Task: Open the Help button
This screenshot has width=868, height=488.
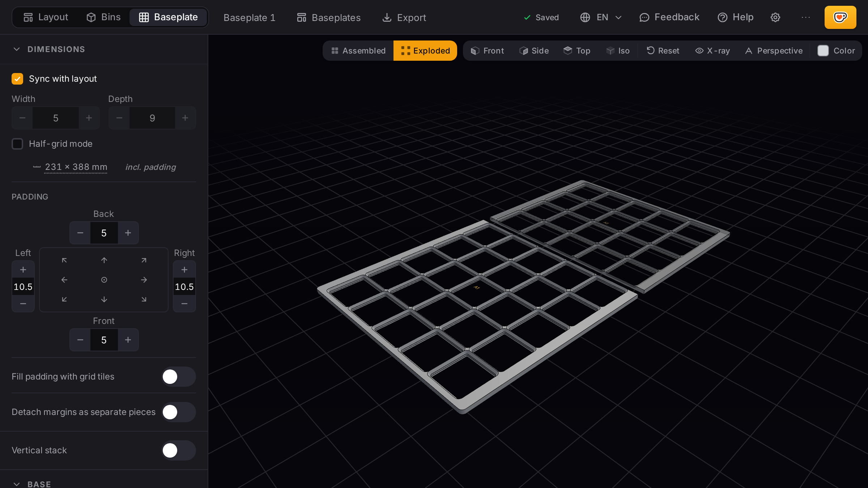Action: coord(735,17)
